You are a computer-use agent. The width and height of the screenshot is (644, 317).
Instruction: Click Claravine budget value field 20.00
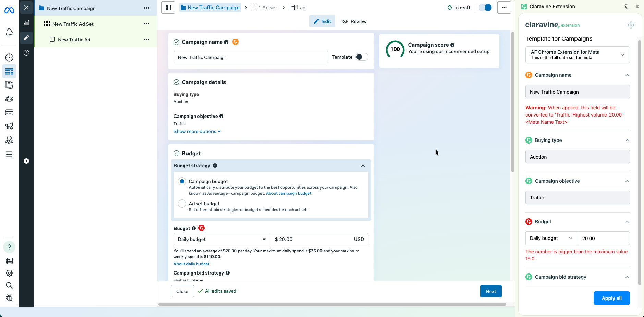click(x=604, y=238)
